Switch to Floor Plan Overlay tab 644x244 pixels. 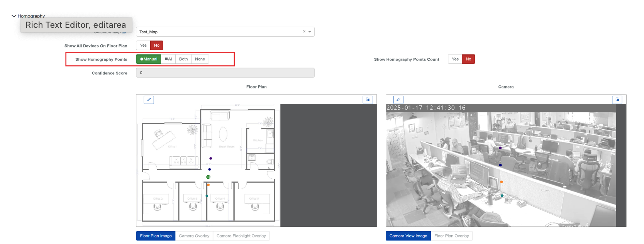[451, 236]
